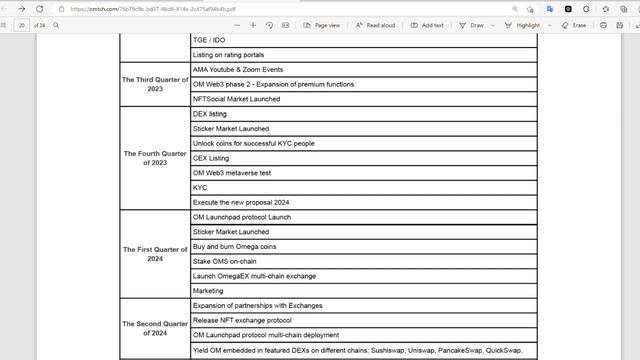Toggle the PDF table of contents sidebar
Viewport: 640px width, 360px height.
[3, 25]
